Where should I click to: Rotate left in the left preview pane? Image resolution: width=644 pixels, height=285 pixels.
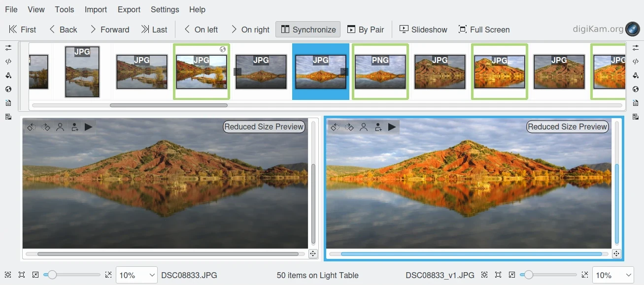click(x=32, y=127)
